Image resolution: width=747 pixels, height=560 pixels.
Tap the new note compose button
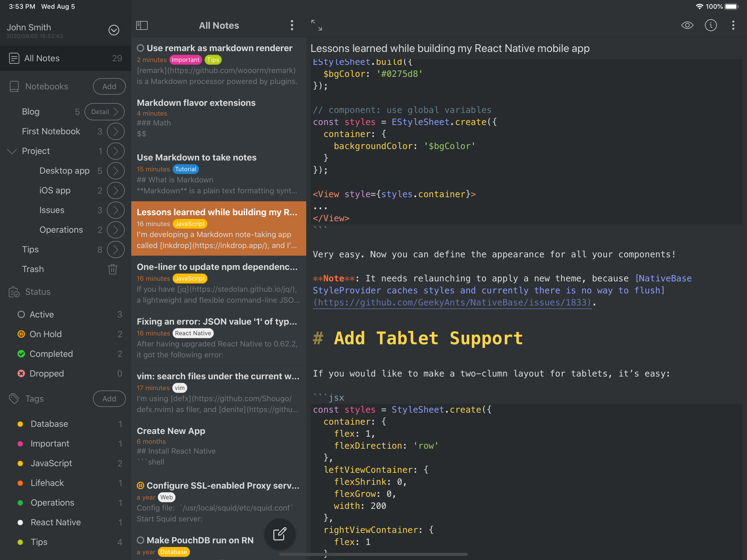click(280, 534)
